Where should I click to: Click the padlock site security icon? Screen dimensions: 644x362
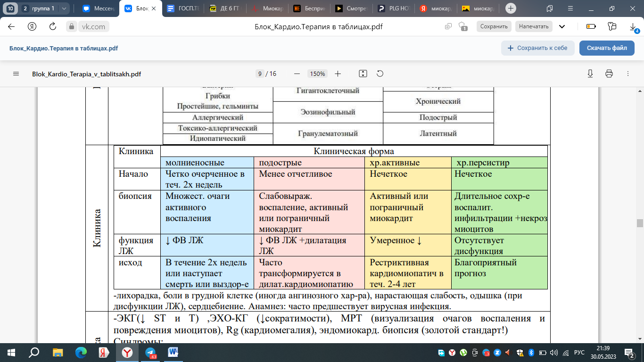(71, 27)
